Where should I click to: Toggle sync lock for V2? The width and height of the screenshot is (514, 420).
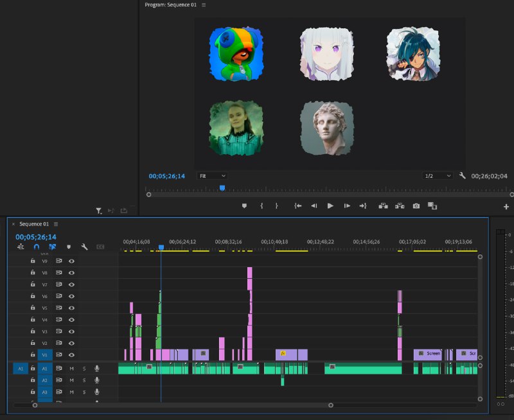click(x=59, y=343)
